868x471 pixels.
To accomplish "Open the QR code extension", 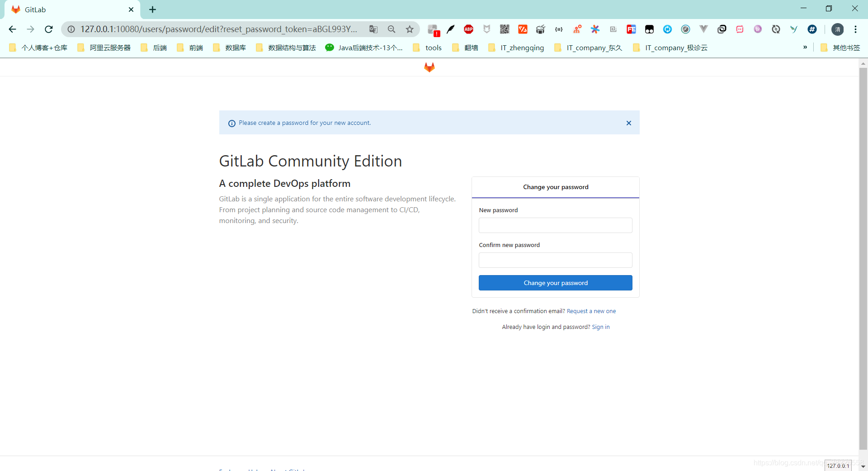I will 505,29.
